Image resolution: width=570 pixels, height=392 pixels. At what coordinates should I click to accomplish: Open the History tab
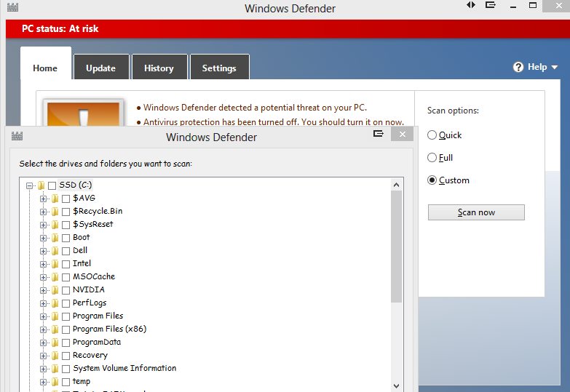(159, 68)
